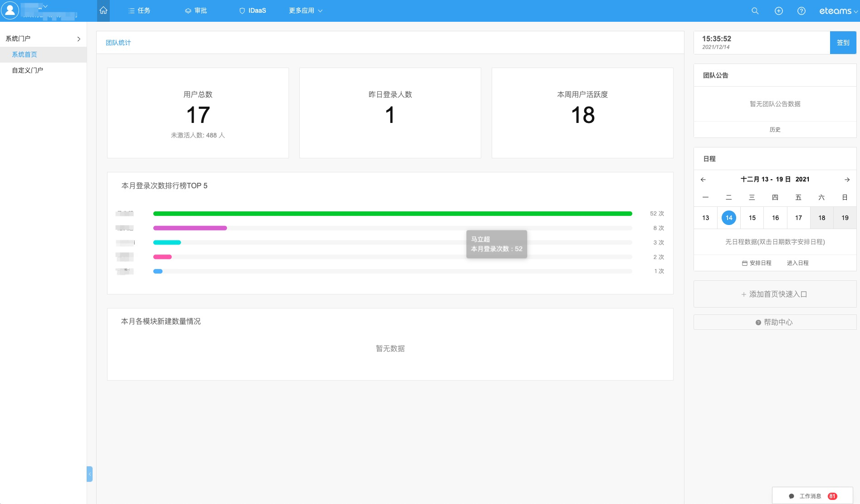Select 系统首页 in the sidebar
Image resolution: width=860 pixels, height=504 pixels.
[43, 54]
